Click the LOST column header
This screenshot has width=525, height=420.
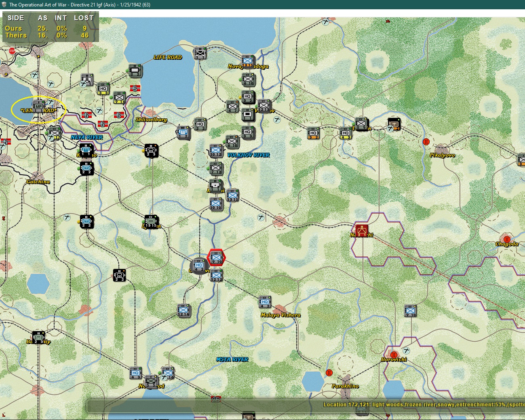point(84,18)
